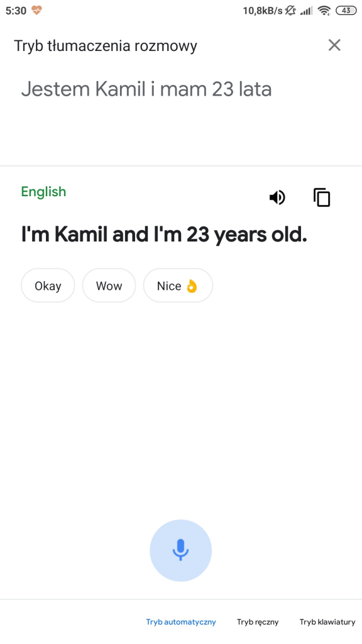Select the Okay quick reply chip
Viewport: 362px width, 644px height.
tap(47, 286)
